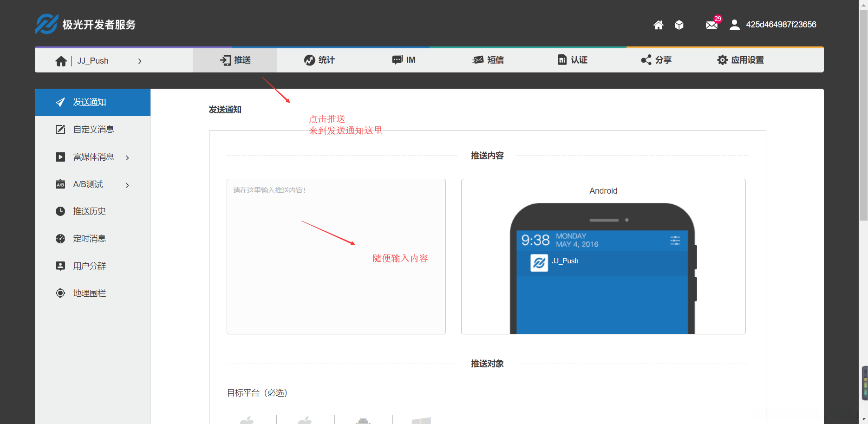Open the envelope icon showing 29 notifications

pos(711,25)
